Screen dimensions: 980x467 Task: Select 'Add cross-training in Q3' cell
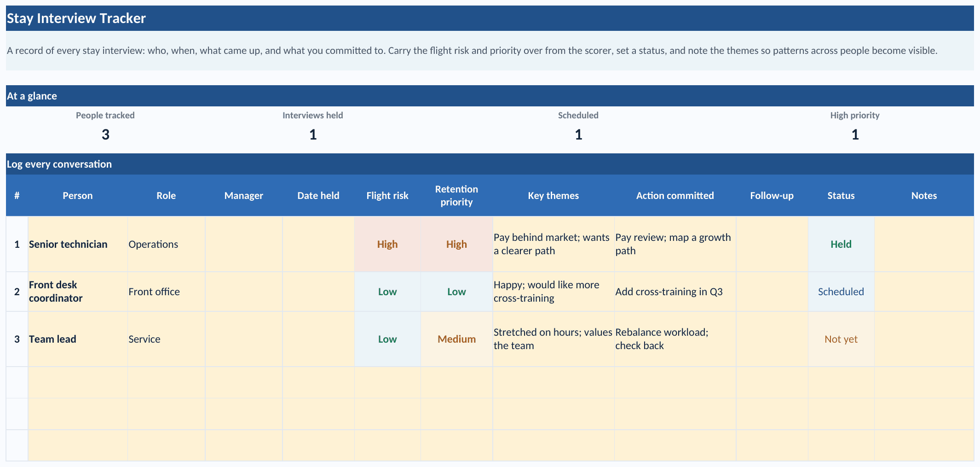click(675, 292)
